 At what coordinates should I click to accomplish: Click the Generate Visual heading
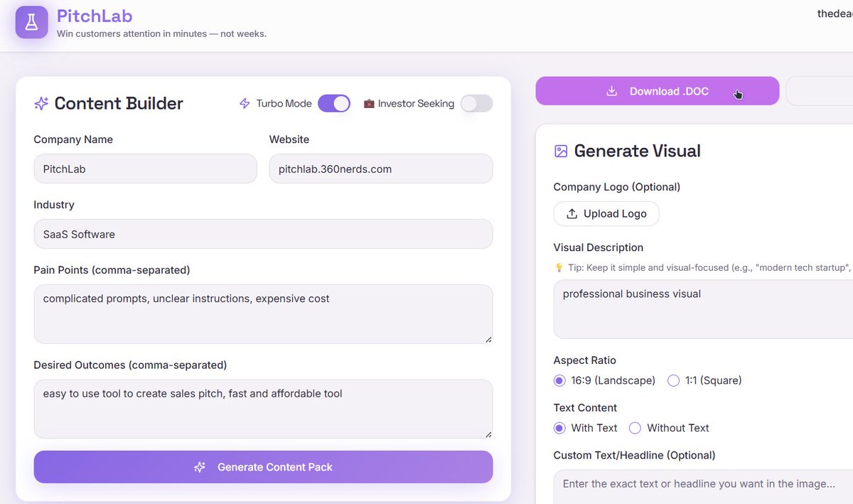638,151
